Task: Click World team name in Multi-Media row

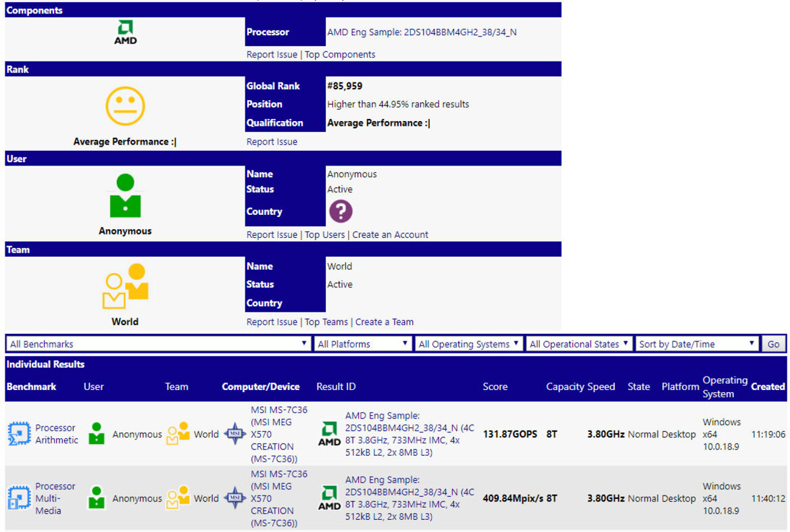Action: [206, 498]
